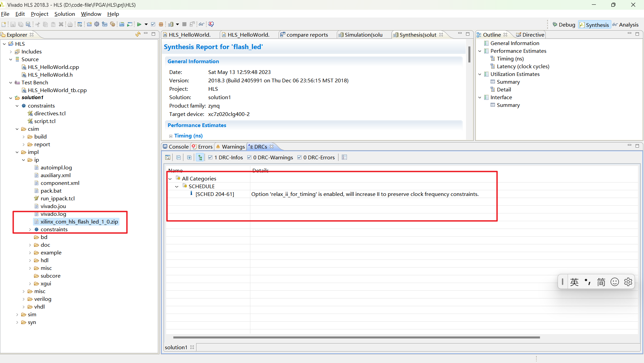644x363 pixels.
Task: Run C Simulation toolbar icon
Action: point(130,24)
